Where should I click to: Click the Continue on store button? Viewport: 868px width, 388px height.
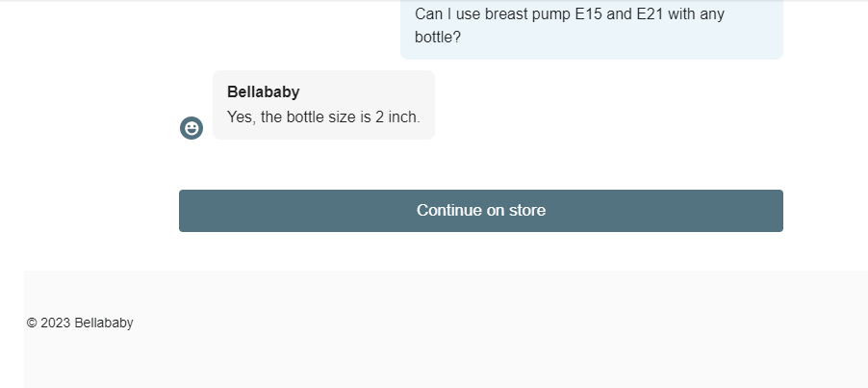480,211
